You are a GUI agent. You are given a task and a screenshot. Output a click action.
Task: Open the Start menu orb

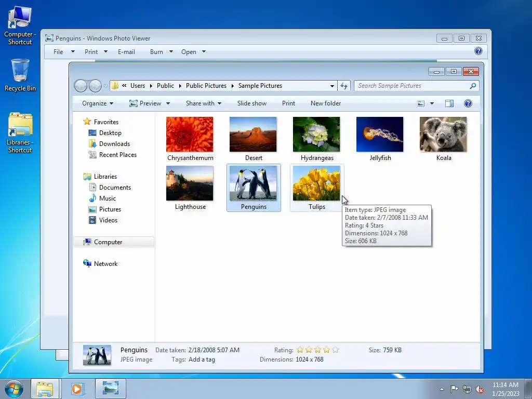(14, 389)
